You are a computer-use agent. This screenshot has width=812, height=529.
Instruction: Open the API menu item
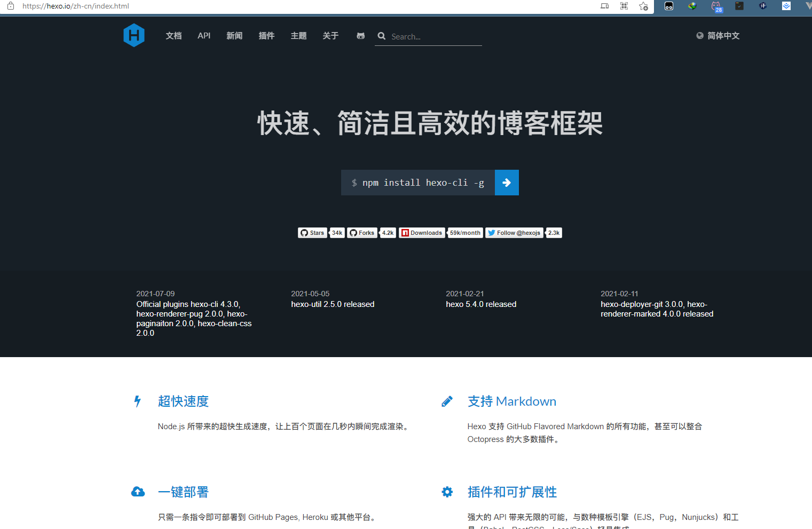point(204,36)
